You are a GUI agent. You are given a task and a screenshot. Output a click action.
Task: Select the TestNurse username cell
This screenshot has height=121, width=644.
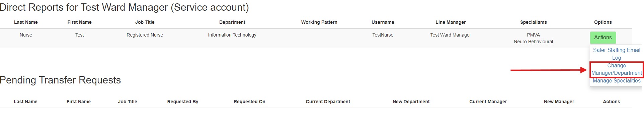383,35
